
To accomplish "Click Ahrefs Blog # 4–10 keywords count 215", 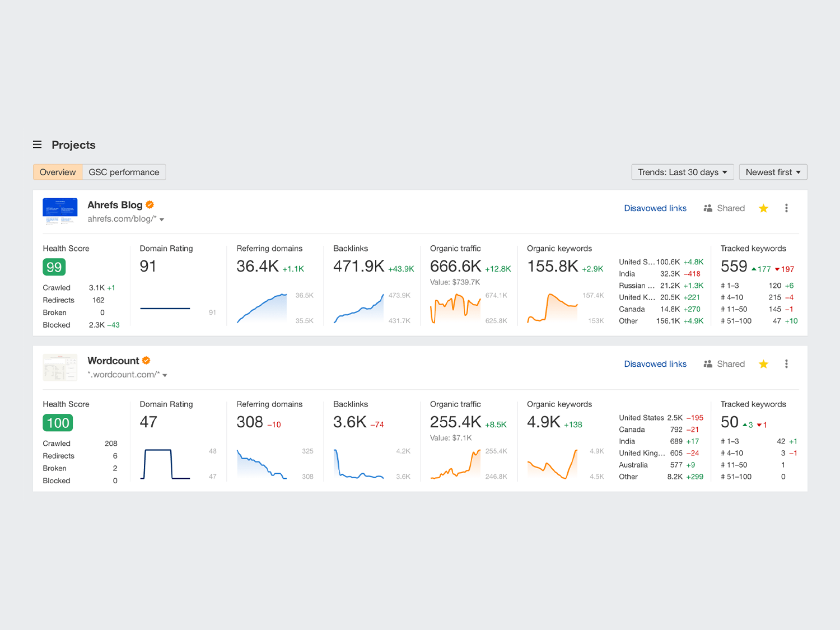I will [x=775, y=297].
